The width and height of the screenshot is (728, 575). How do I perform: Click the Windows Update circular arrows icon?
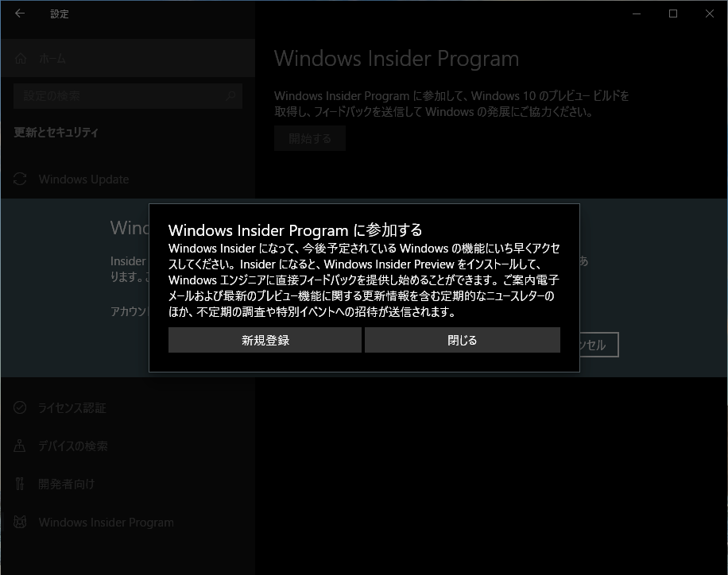point(19,179)
